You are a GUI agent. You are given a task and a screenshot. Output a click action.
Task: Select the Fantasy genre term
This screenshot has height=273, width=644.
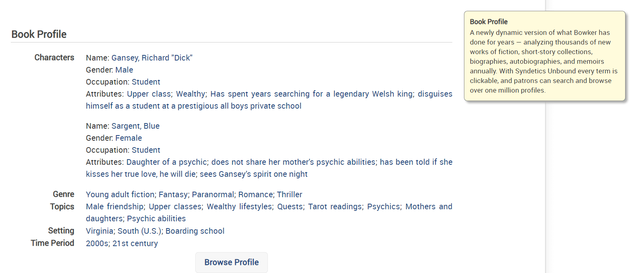(173, 194)
